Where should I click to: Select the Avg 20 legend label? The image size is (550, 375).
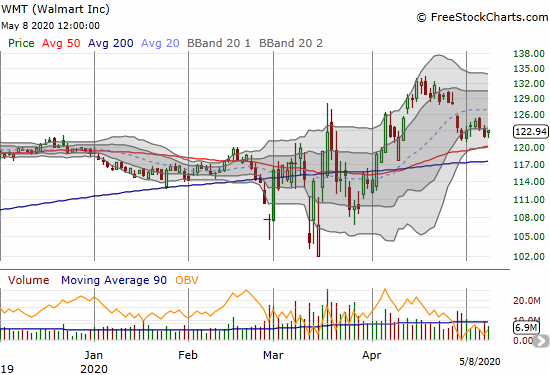[x=160, y=43]
